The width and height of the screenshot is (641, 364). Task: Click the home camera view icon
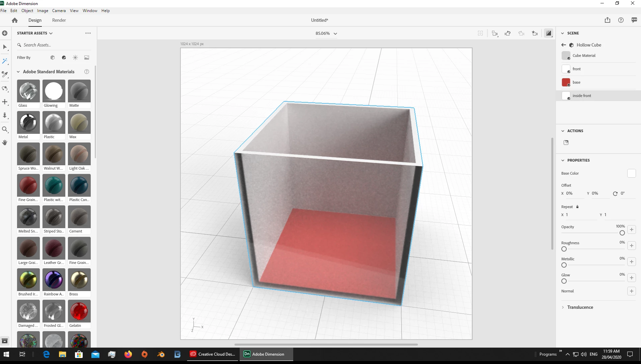coord(535,33)
